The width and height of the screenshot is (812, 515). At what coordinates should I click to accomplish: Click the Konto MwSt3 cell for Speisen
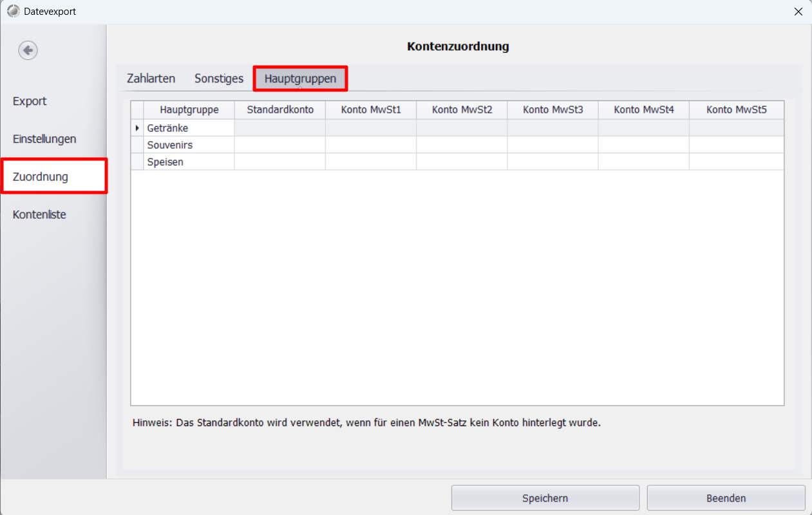pos(552,162)
